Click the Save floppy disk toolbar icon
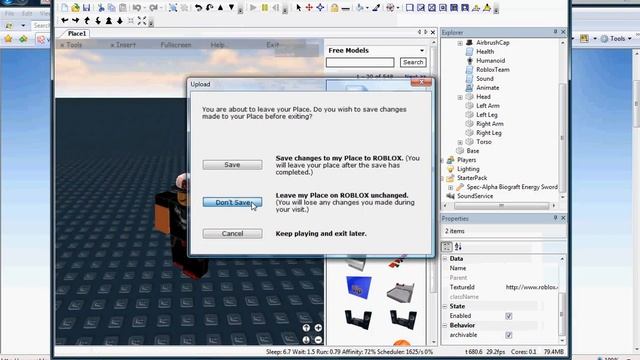Viewport: 640px width, 360px height. pos(86,7)
